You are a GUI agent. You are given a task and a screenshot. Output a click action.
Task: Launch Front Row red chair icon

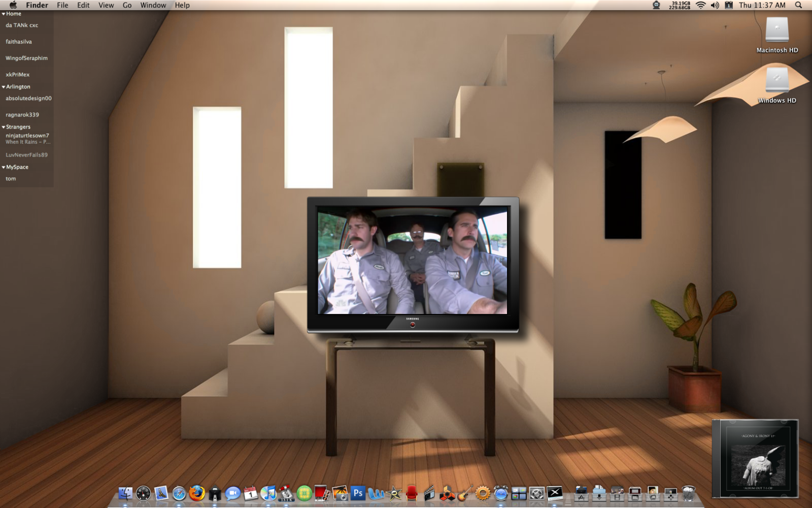[x=412, y=493]
